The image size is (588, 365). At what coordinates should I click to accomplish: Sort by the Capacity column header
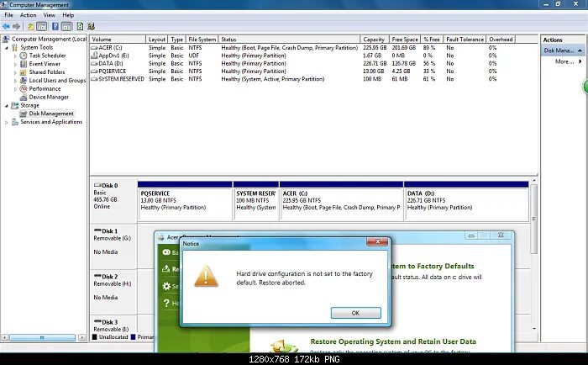pos(375,39)
